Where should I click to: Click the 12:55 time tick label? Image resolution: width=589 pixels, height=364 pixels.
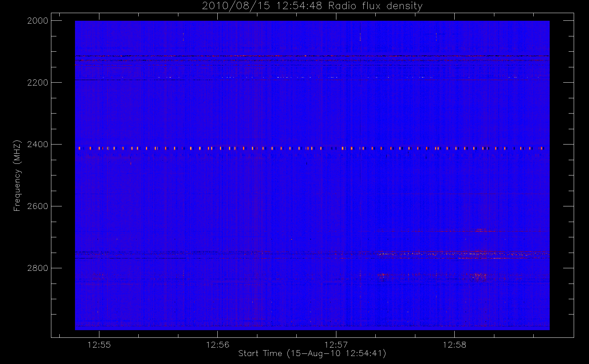coord(99,345)
